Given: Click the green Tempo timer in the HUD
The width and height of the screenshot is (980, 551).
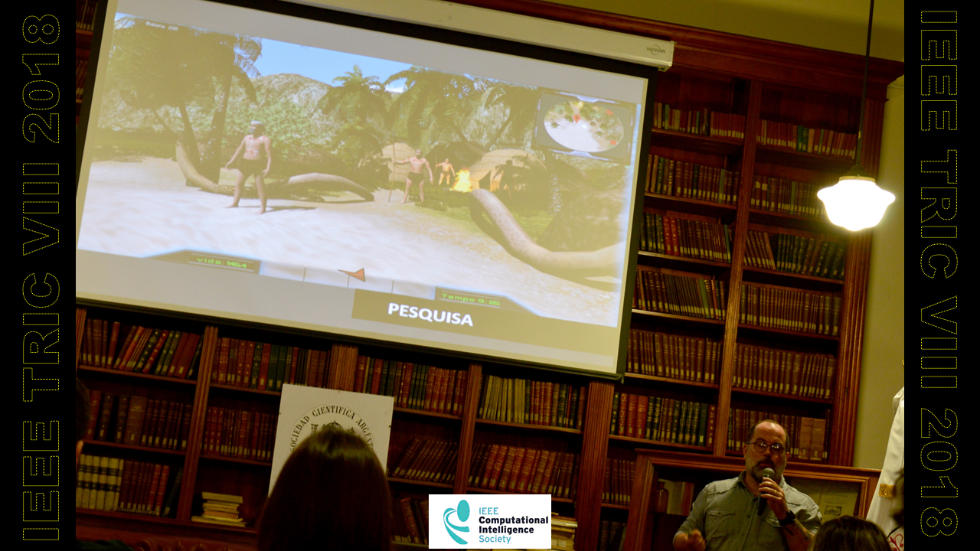Looking at the screenshot, I should [x=471, y=298].
